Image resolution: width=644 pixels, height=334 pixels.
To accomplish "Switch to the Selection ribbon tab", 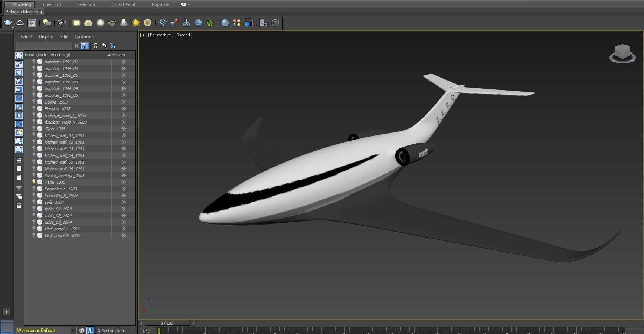I will [x=86, y=4].
